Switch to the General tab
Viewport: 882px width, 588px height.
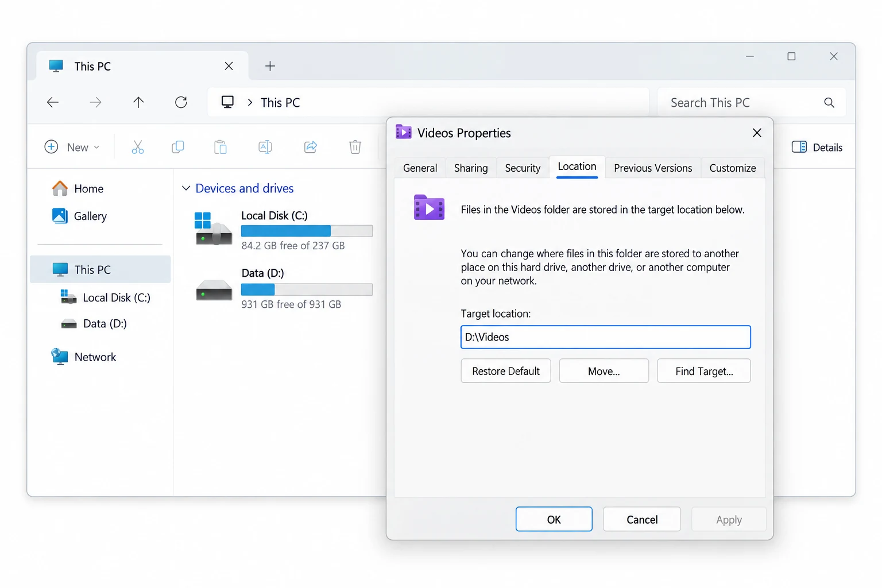pyautogui.click(x=420, y=168)
